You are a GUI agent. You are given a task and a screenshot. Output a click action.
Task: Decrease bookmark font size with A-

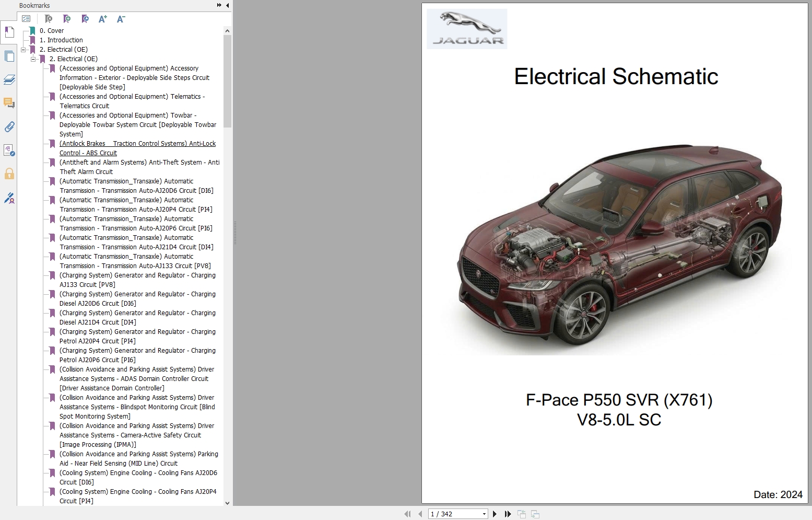(x=121, y=19)
